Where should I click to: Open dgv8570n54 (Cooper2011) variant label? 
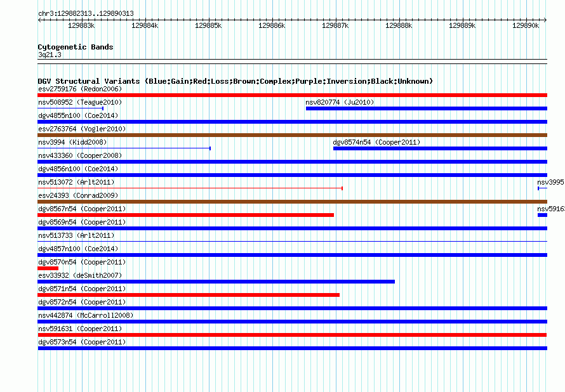pyautogui.click(x=82, y=262)
